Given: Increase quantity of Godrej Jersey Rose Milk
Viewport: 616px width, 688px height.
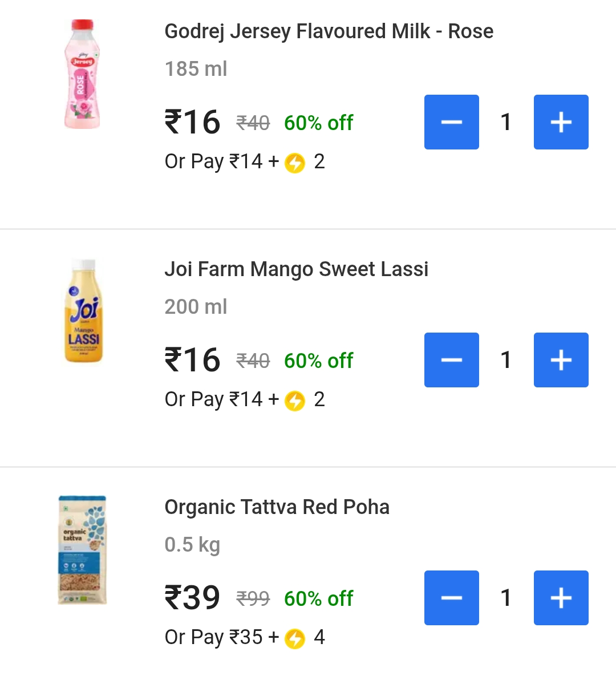Looking at the screenshot, I should pos(561,122).
